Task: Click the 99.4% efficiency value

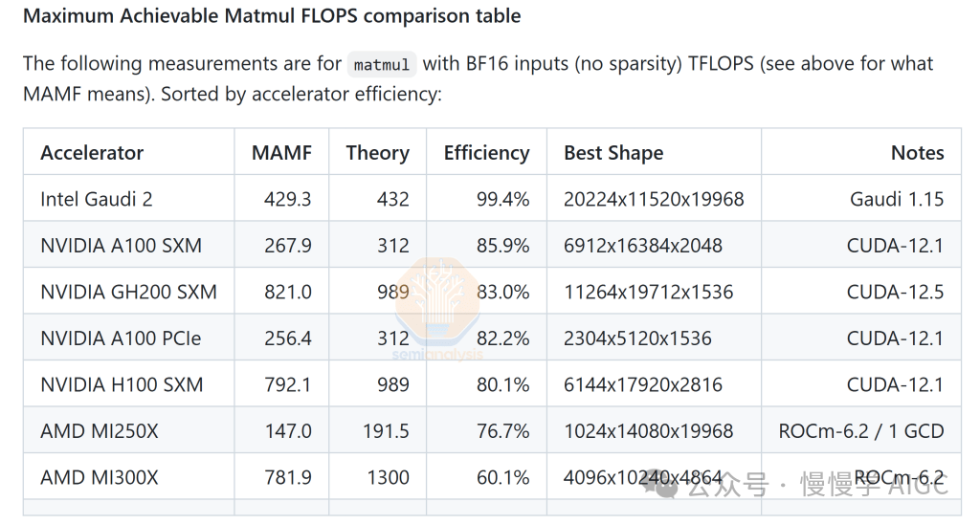Action: click(502, 199)
